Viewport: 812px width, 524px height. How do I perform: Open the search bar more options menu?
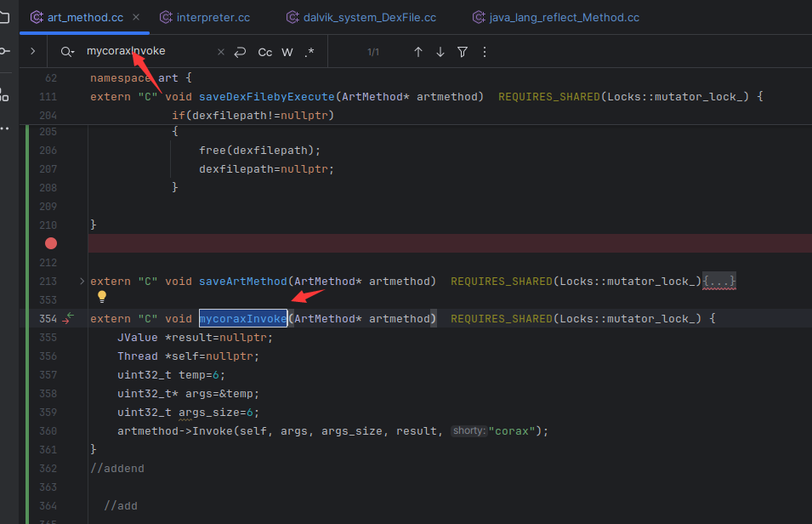point(485,52)
